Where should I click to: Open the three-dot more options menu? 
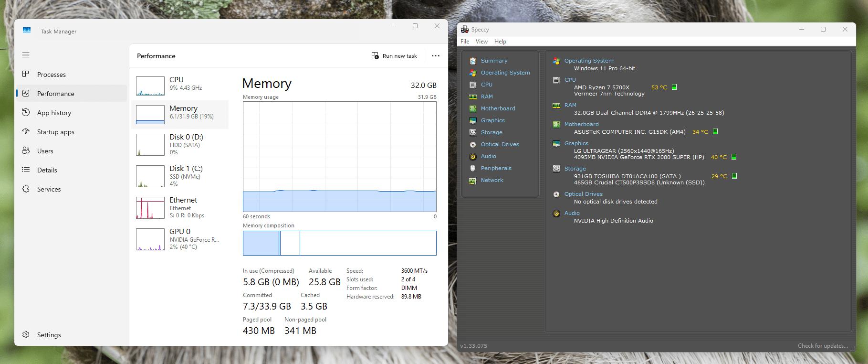(435, 56)
